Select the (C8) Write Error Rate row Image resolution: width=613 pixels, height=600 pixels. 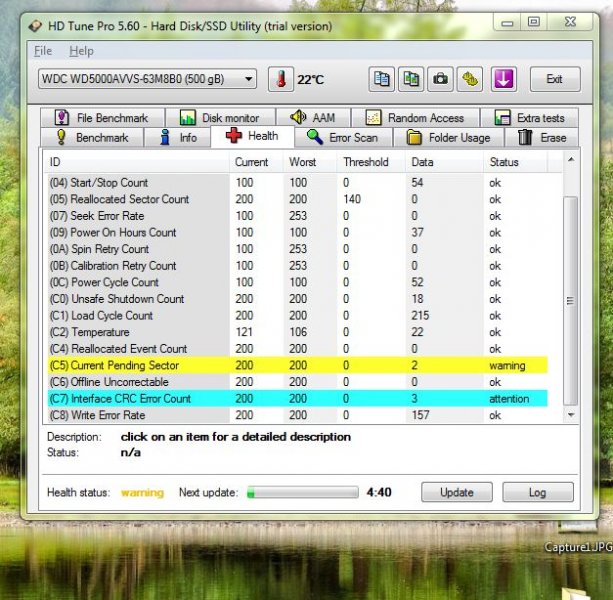pos(297,415)
